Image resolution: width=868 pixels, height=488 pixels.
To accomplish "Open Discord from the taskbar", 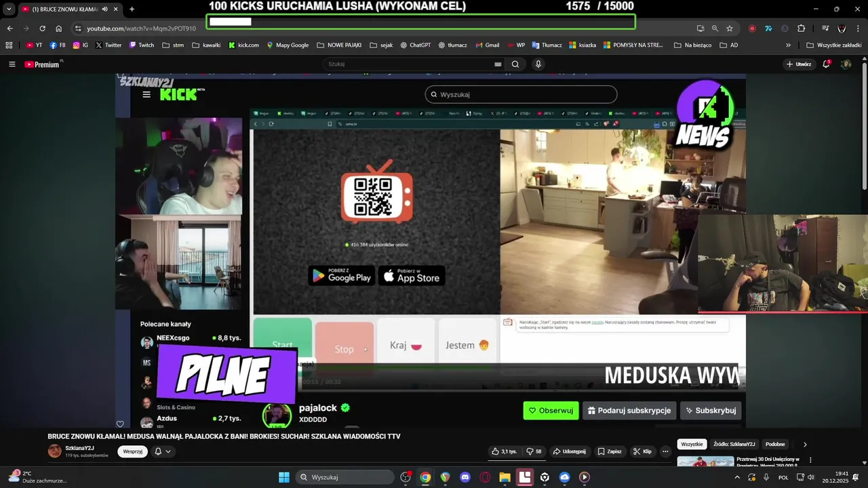I will click(x=465, y=477).
